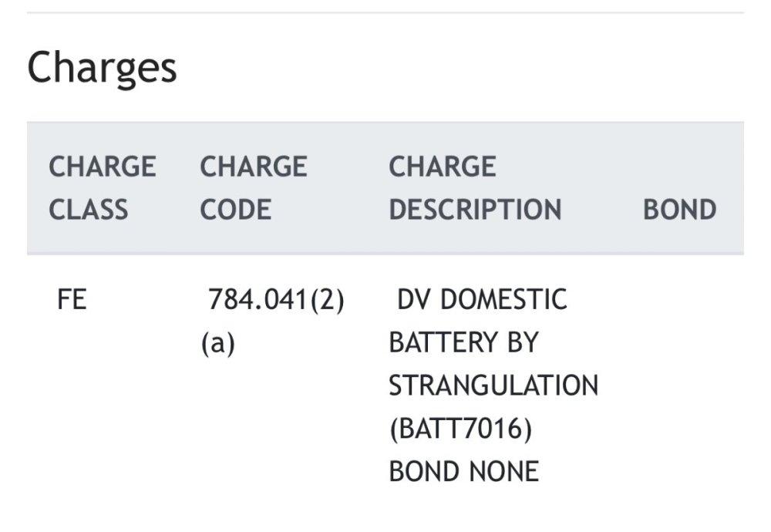Select the (BATT7016) code text
The height and width of the screenshot is (532, 771).
click(460, 429)
